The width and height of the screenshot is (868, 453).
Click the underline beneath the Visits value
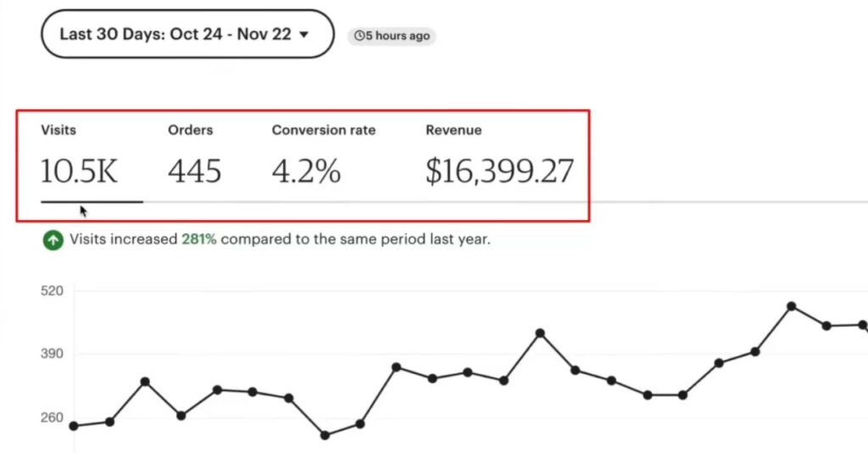coord(92,202)
